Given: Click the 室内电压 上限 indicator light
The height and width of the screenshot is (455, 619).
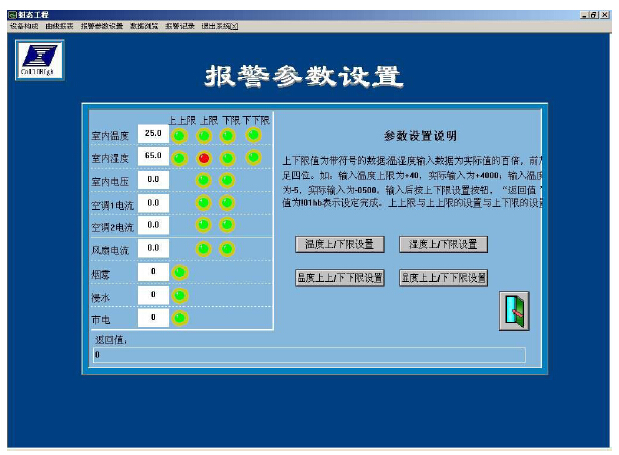Looking at the screenshot, I should [x=204, y=180].
